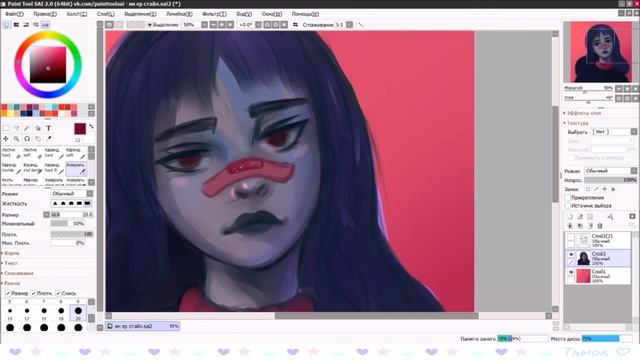Swap foreground and background colors arrow
640x360 pixels.
click(91, 127)
